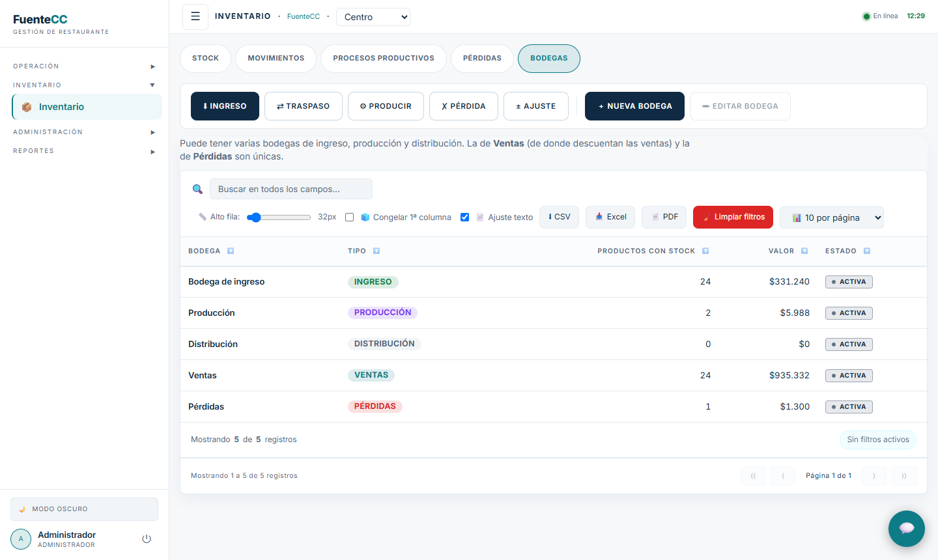Viewport: 938px width, 560px height.
Task: Open the ESTADO column filter icon
Action: [x=867, y=251]
